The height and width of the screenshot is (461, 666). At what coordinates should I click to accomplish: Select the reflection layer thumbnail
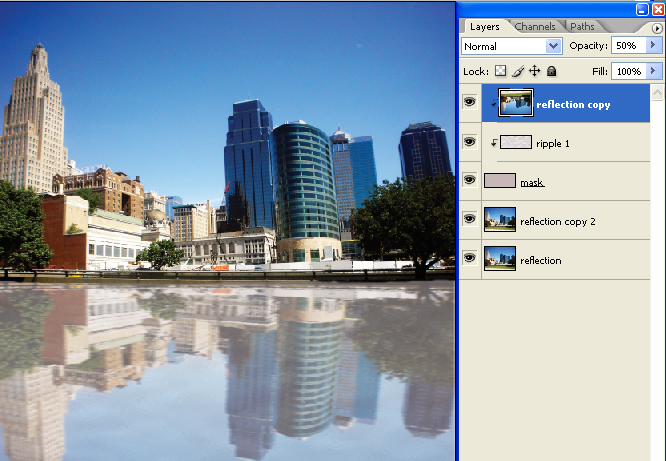click(500, 258)
